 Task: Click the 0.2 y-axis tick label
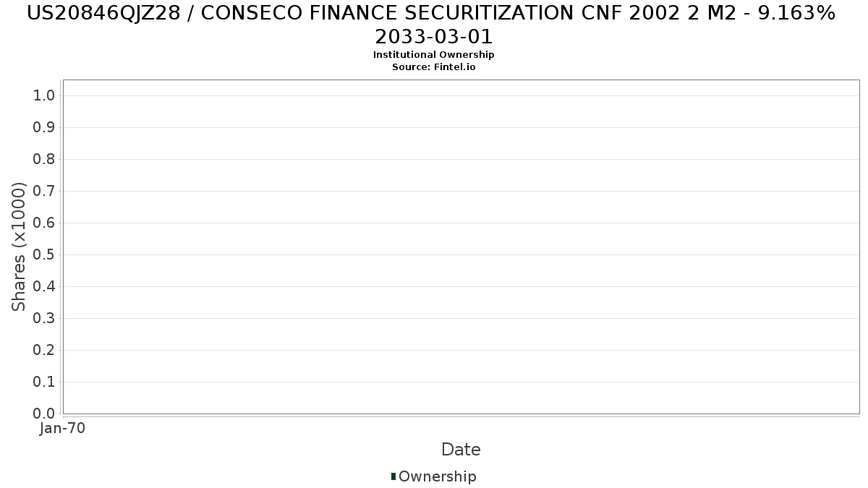click(x=44, y=351)
